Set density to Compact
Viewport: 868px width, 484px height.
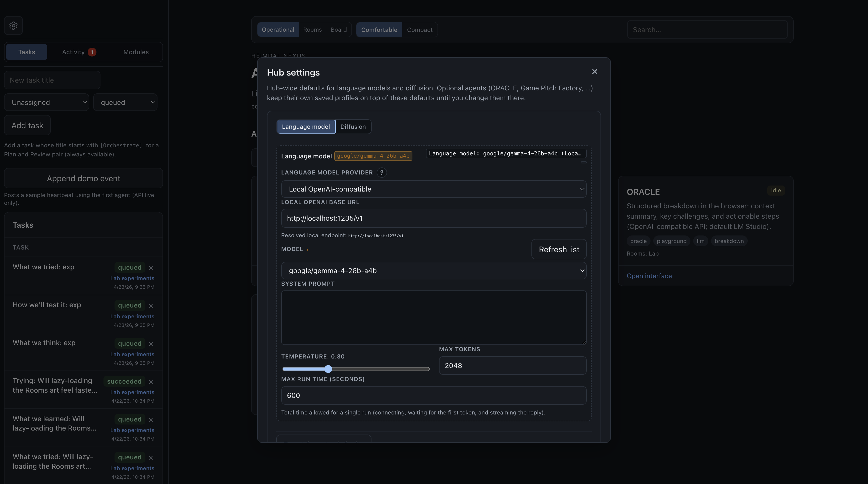click(419, 30)
